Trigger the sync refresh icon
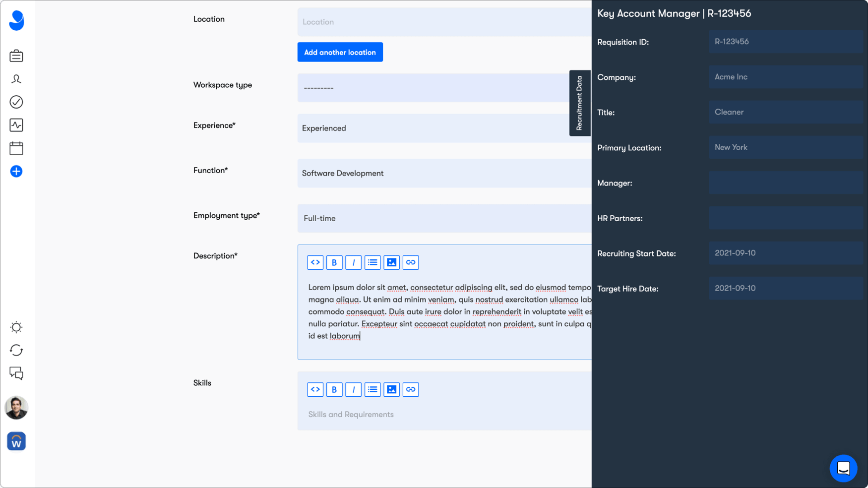Screen dimensions: 868x488 tap(16, 351)
